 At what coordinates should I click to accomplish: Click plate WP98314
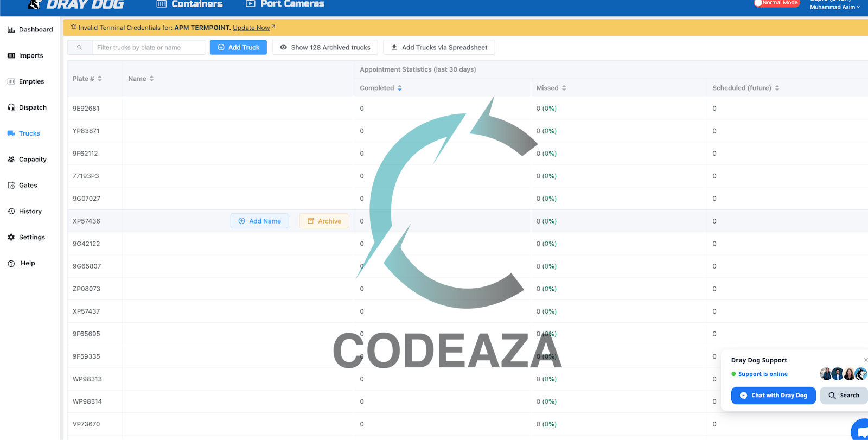(87, 401)
